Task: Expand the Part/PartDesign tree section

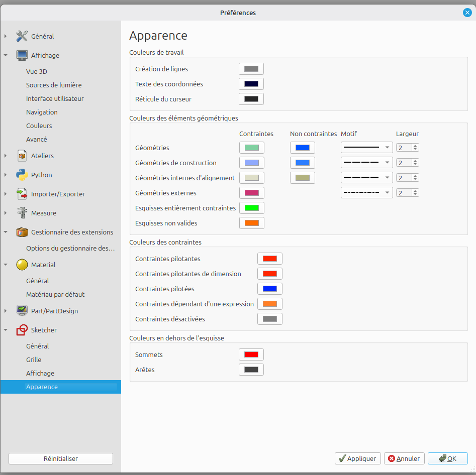Action: (6, 311)
